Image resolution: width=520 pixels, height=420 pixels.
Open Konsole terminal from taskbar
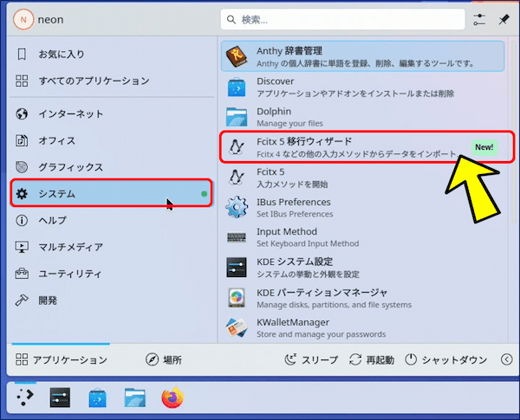[x=60, y=397]
